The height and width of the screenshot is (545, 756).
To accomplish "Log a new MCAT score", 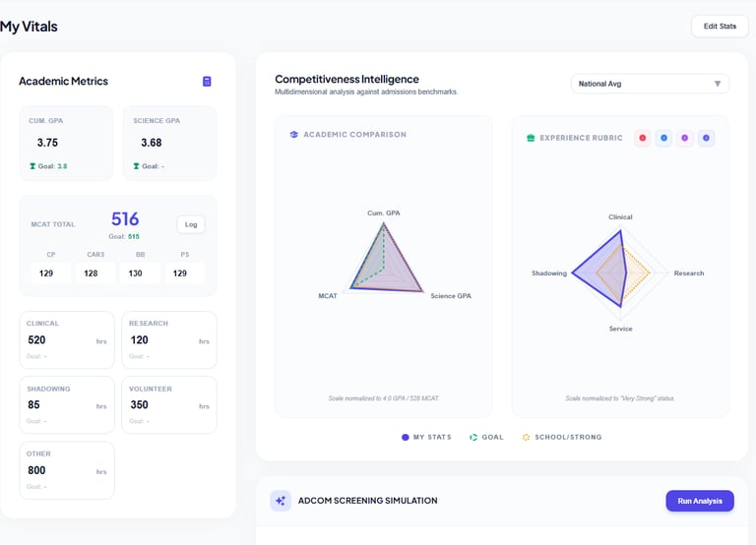I will (x=191, y=224).
